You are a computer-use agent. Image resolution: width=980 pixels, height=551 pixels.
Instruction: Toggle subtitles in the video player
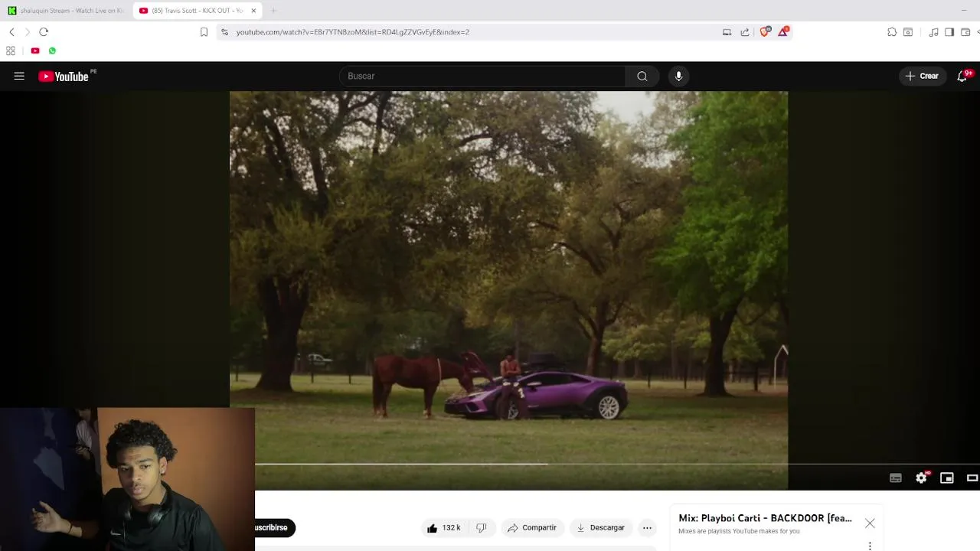click(x=896, y=478)
